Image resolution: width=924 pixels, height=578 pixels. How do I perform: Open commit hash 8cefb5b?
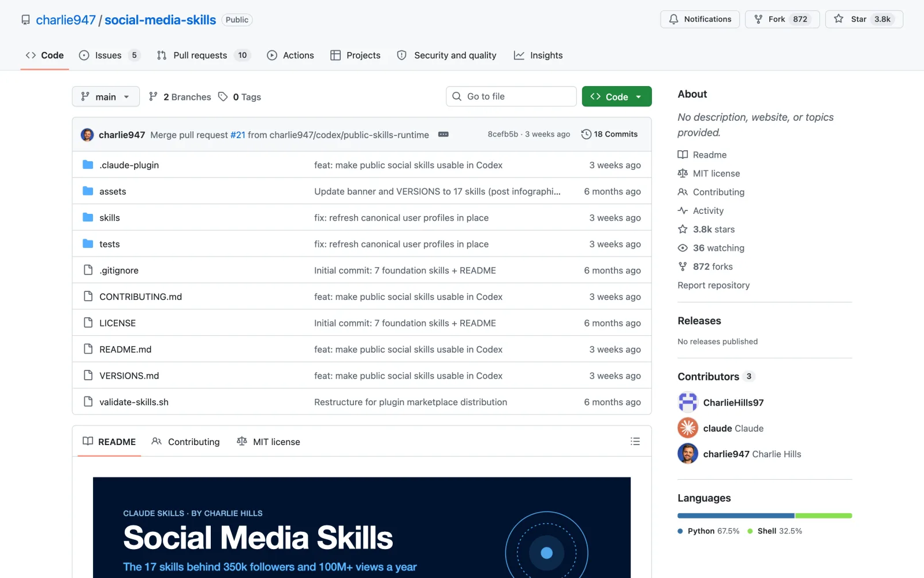503,134
